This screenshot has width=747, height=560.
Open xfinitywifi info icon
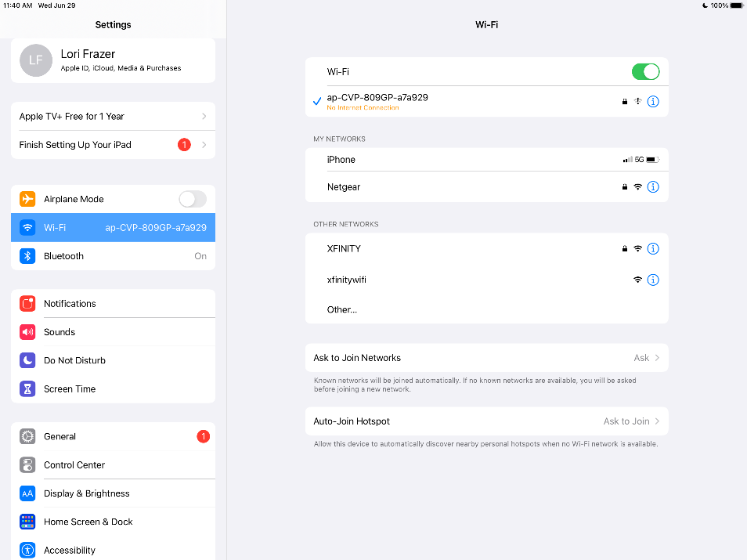pos(653,280)
